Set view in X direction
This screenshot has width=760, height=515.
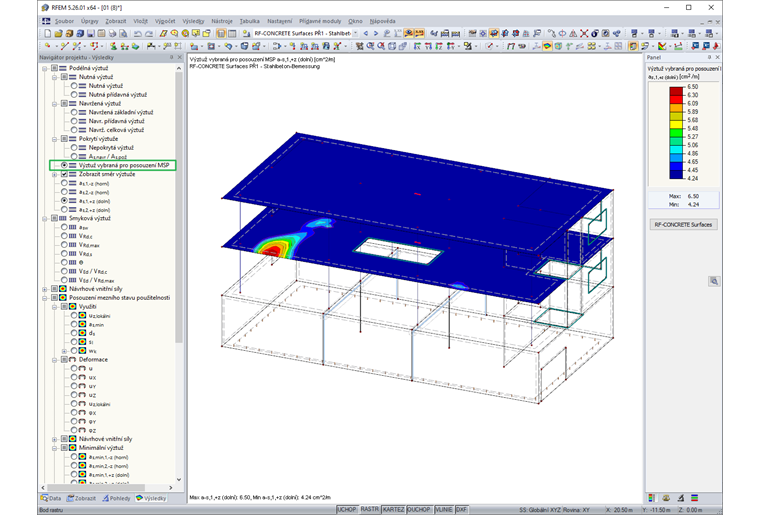tap(417, 46)
